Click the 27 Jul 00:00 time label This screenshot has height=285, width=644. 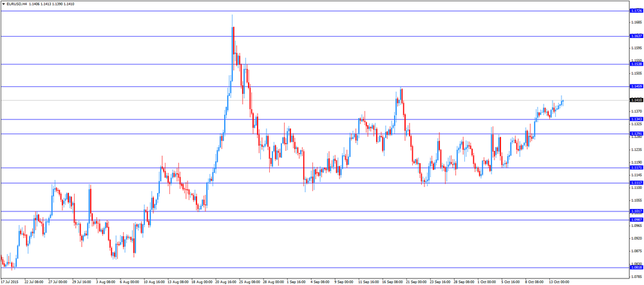pos(59,282)
